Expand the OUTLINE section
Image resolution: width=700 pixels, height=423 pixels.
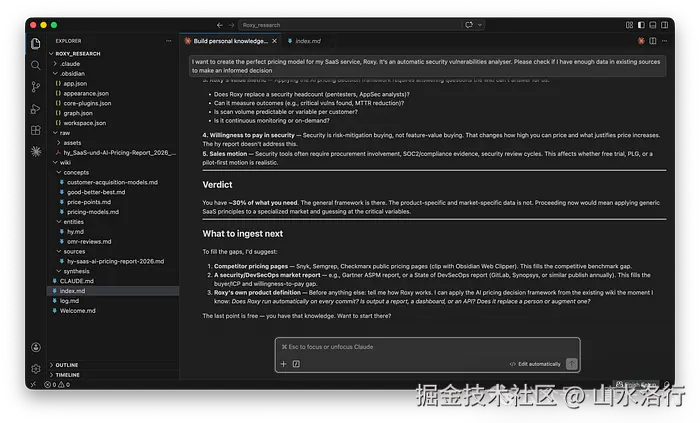(113, 365)
